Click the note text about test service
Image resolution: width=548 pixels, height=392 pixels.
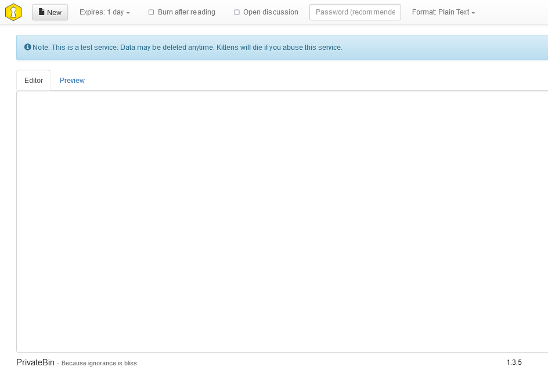coord(188,48)
